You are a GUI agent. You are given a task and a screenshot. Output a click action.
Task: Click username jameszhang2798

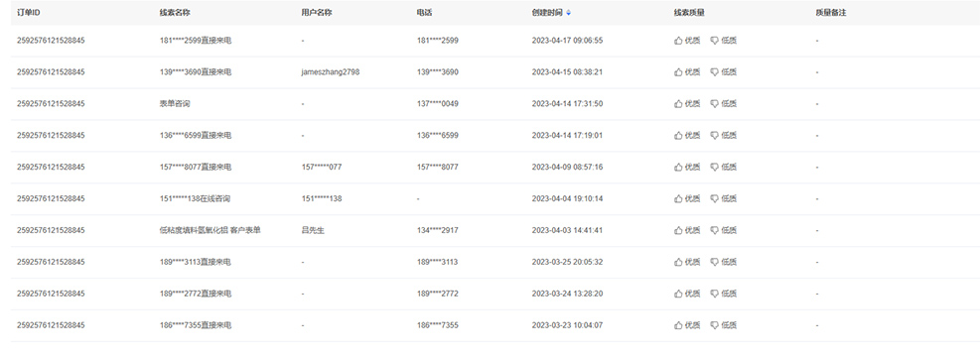(x=330, y=72)
